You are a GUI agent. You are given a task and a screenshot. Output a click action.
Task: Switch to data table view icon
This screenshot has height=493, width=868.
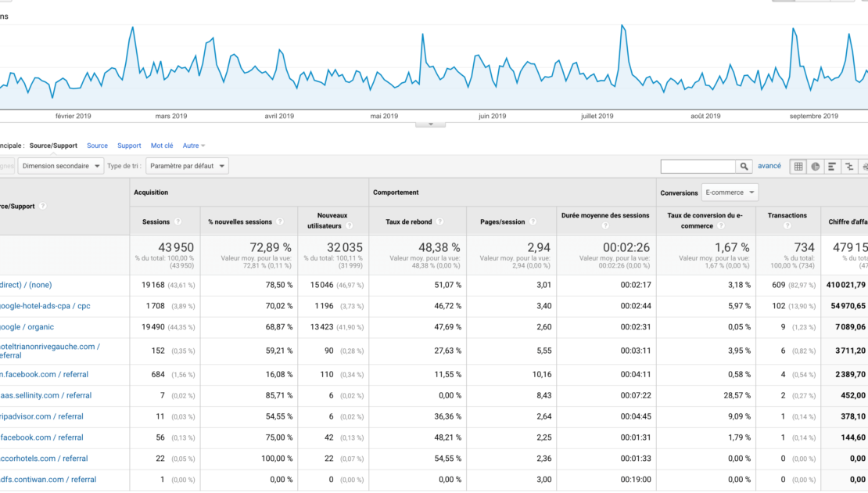pos(798,167)
